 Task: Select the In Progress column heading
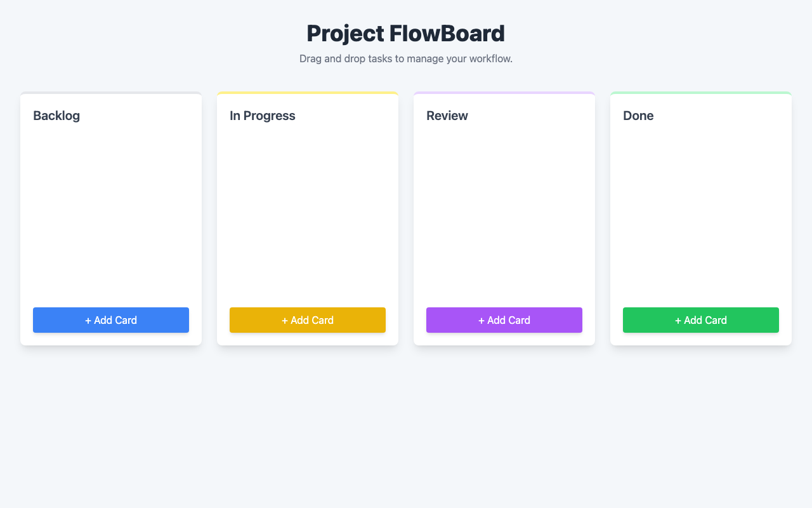click(x=263, y=116)
